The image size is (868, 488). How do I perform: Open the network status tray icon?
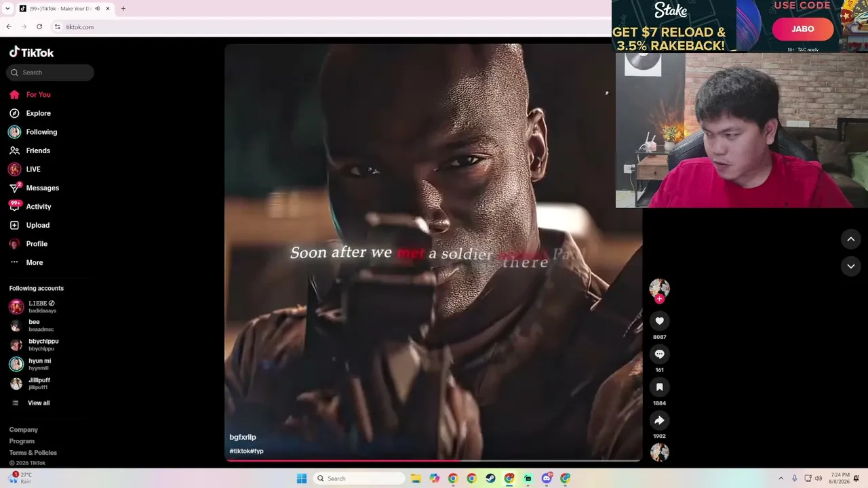(x=807, y=479)
